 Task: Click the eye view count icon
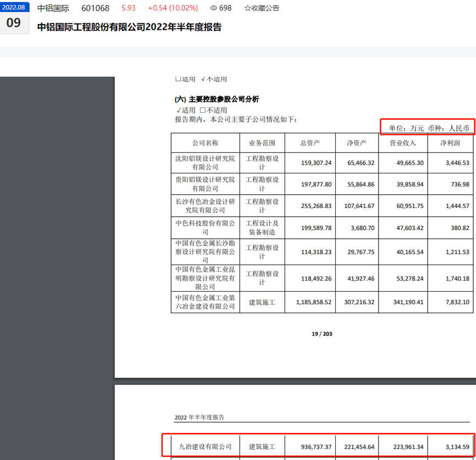[x=214, y=8]
